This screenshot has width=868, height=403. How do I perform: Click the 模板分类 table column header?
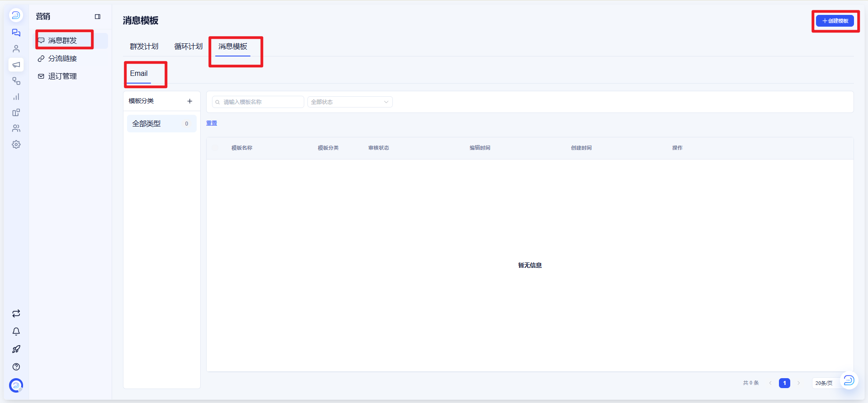coord(328,148)
